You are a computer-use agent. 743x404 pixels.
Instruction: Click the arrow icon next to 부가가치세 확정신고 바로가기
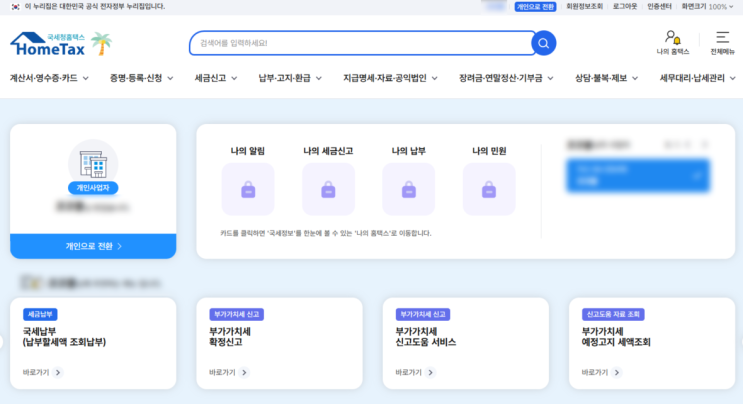(244, 373)
